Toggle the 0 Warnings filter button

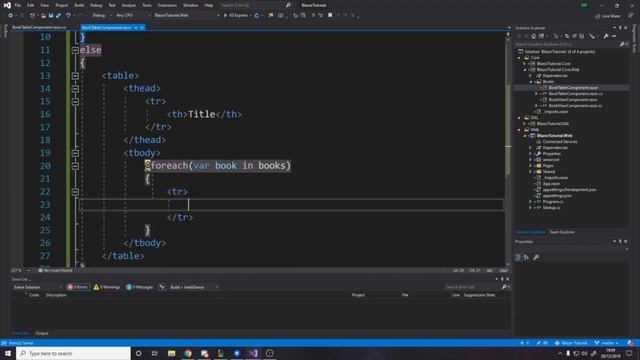(x=107, y=287)
